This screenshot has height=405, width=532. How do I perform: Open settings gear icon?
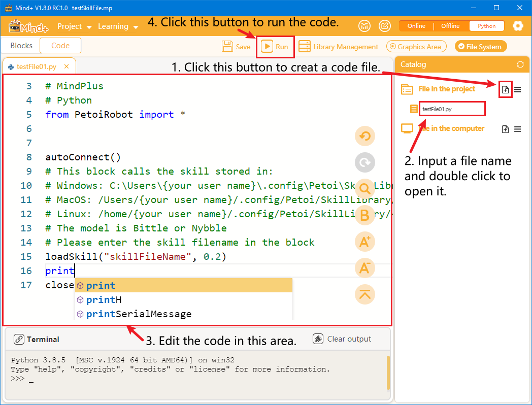518,26
